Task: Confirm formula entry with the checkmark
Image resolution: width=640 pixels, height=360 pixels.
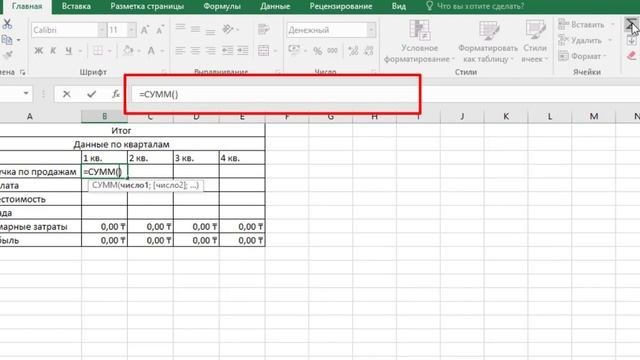Action: coord(91,94)
